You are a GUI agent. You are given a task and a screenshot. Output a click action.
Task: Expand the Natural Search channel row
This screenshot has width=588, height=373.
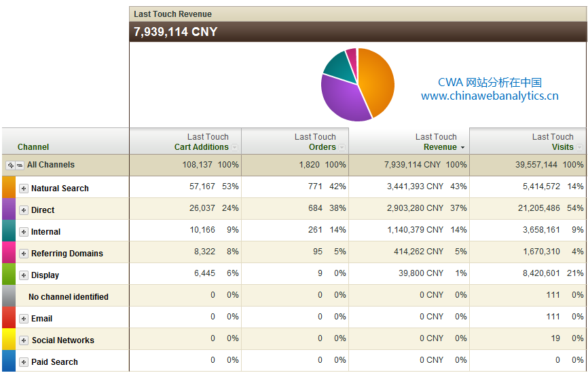click(x=24, y=189)
